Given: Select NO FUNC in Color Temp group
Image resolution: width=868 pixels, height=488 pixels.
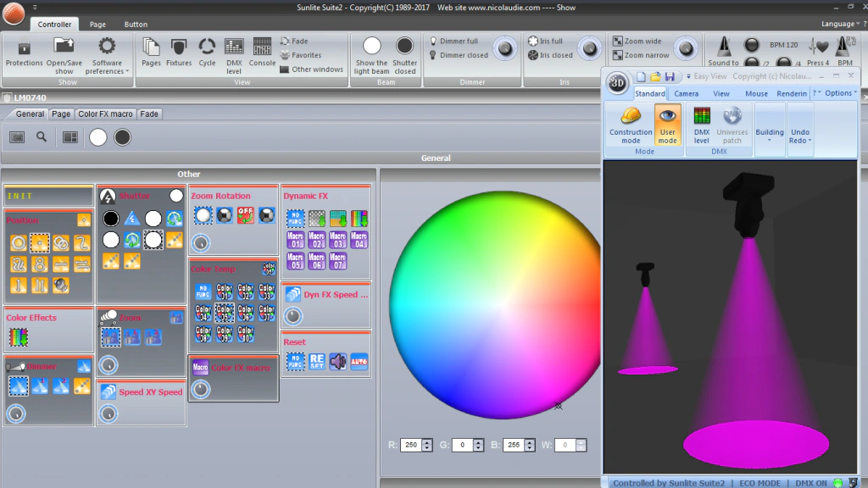Looking at the screenshot, I should [x=203, y=291].
